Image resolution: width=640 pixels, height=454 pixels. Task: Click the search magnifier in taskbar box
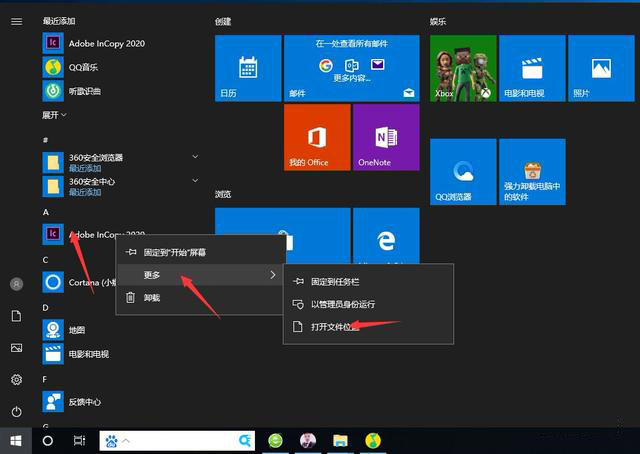point(245,441)
